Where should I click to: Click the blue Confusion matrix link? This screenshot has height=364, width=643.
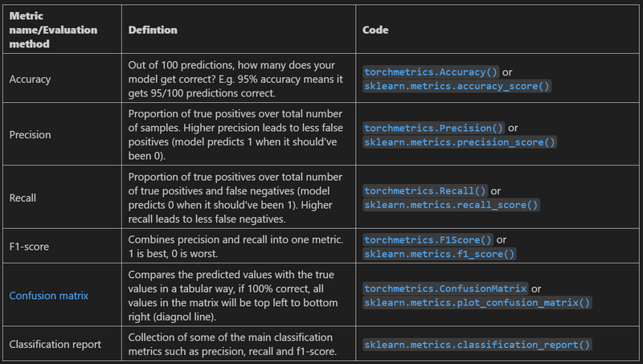[x=48, y=296]
